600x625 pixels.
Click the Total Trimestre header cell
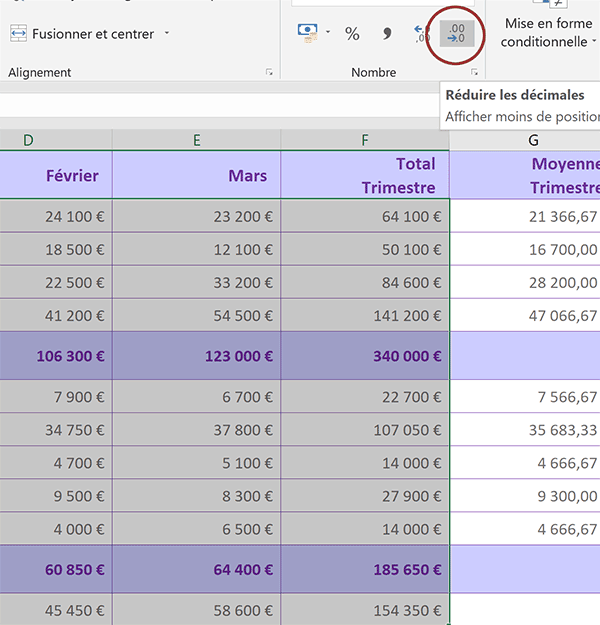pyautogui.click(x=365, y=175)
